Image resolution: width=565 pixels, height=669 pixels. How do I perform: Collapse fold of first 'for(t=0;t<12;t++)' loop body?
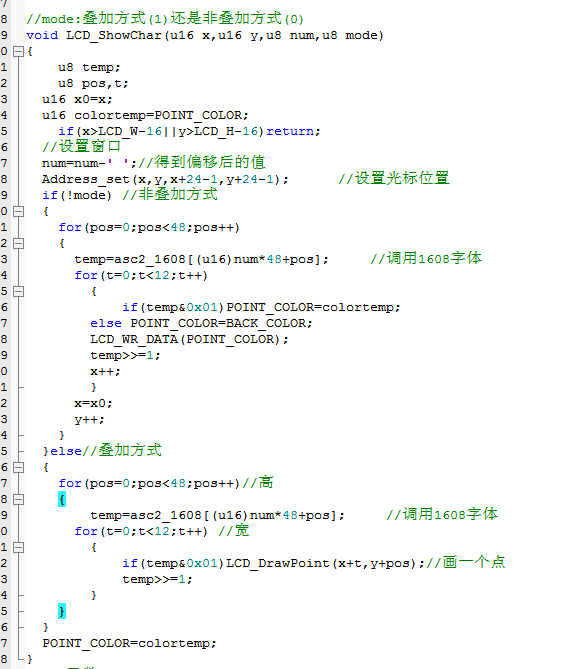click(18, 291)
